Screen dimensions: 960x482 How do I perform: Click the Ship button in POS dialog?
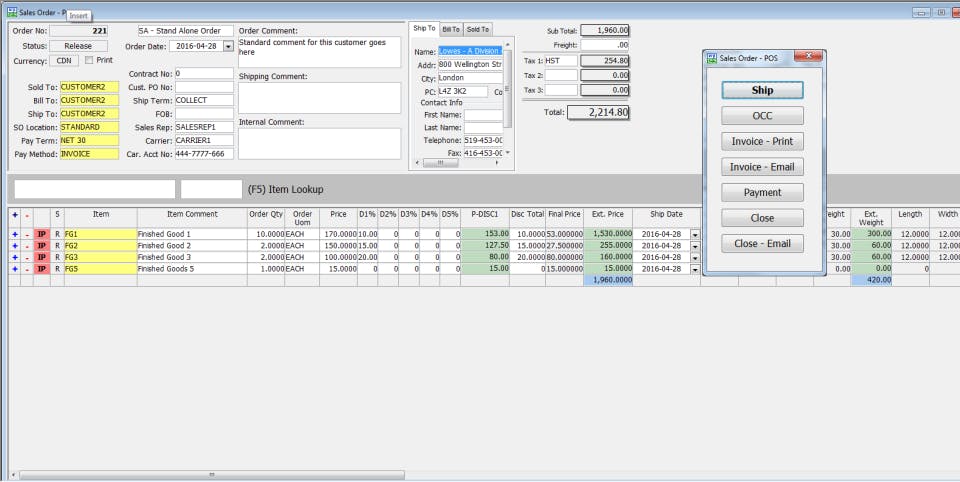762,90
